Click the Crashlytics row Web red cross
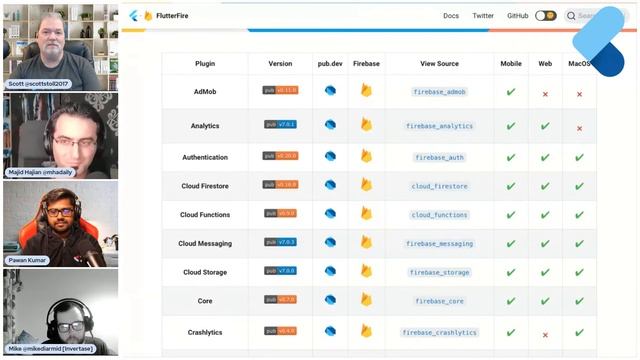The height and width of the screenshot is (360, 640). [x=545, y=335]
